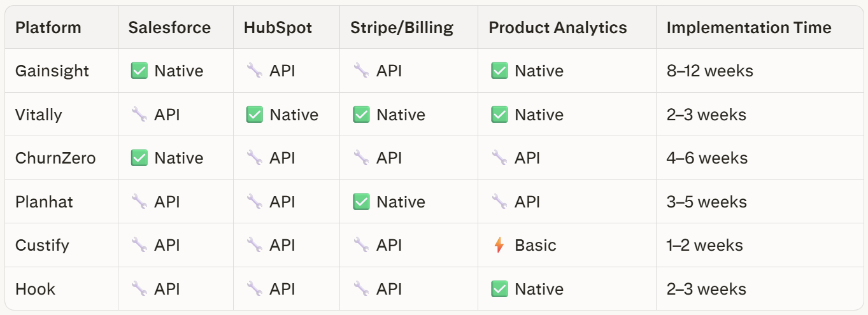Click the Implementation Time column header
Screen dimensions: 868x315
pyautogui.click(x=749, y=27)
